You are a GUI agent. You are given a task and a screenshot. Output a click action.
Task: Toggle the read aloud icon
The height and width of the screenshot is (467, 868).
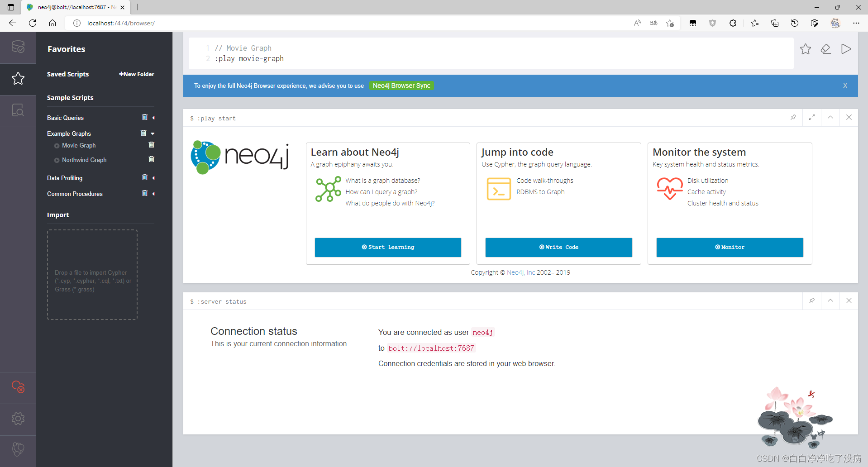(637, 23)
